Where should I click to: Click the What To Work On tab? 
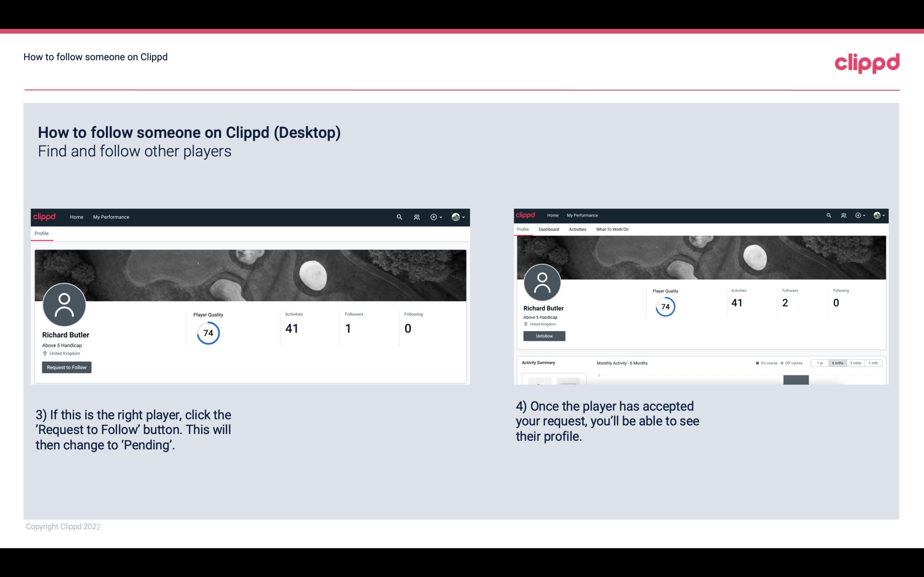point(611,229)
